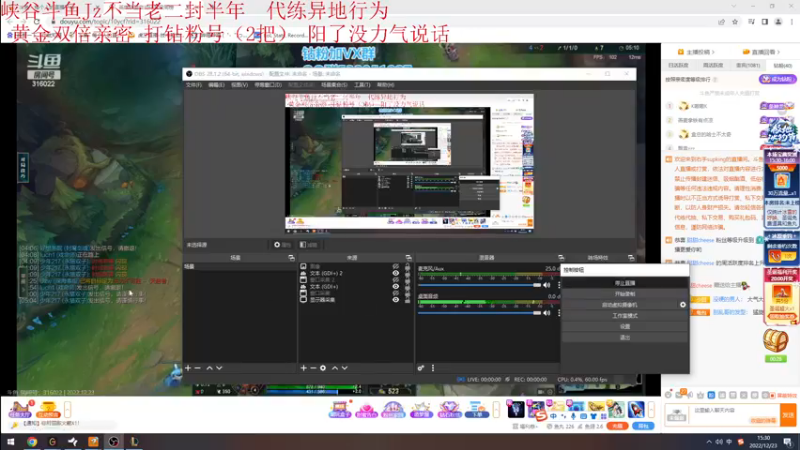Show the hidden 窗口采集 source
Image resolution: width=800 pixels, height=450 pixels.
[x=395, y=293]
